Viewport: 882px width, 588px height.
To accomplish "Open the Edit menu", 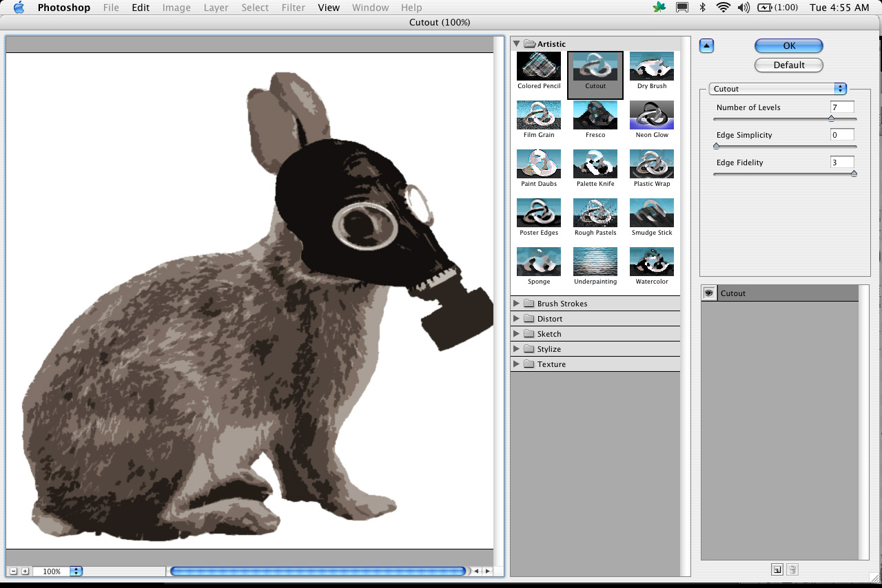I will point(141,8).
